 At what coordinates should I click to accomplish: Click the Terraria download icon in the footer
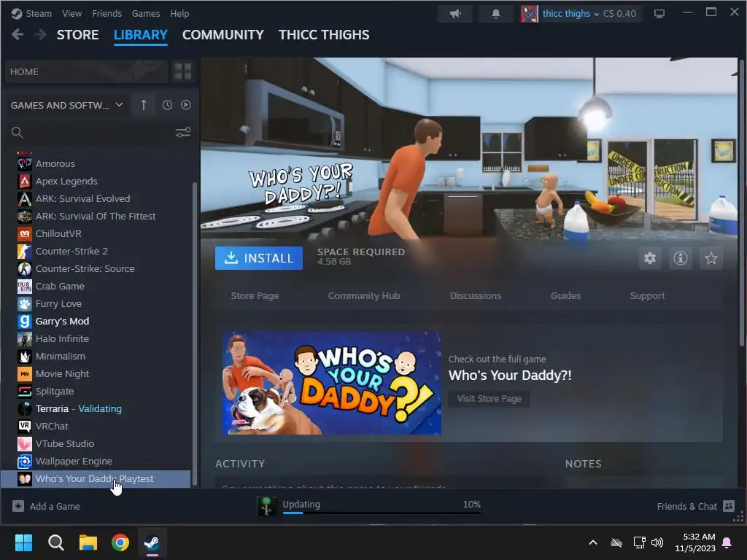(267, 506)
